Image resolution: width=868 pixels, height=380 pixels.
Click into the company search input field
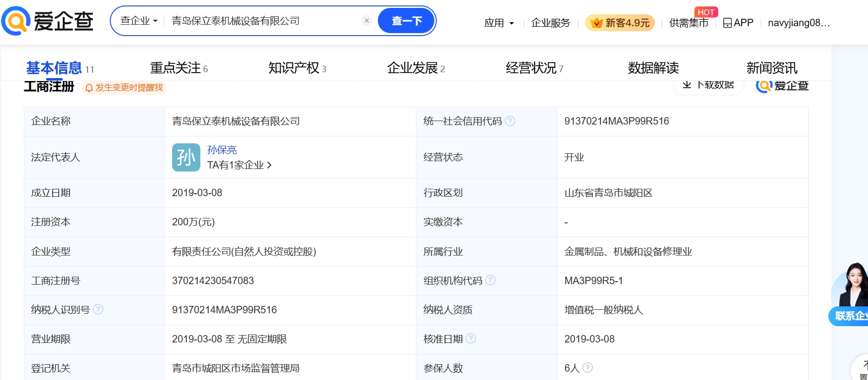coord(262,21)
